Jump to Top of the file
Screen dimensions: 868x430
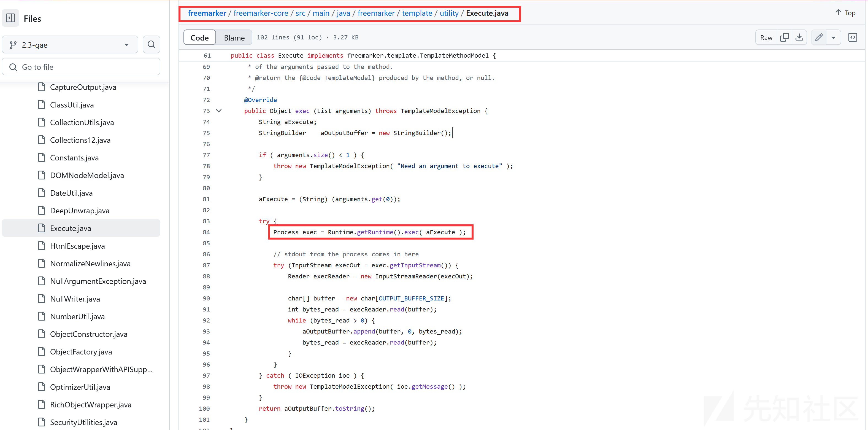point(846,13)
